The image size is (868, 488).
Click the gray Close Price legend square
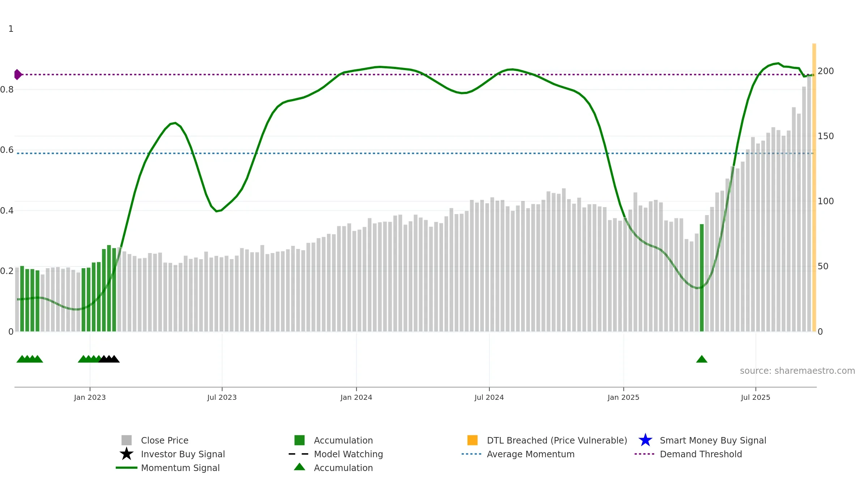click(x=127, y=440)
